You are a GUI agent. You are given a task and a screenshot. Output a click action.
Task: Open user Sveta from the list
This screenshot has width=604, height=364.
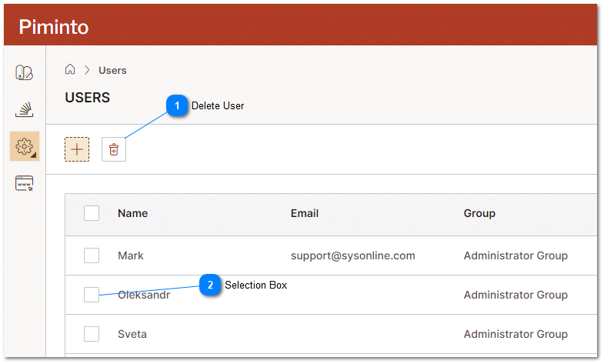(132, 334)
